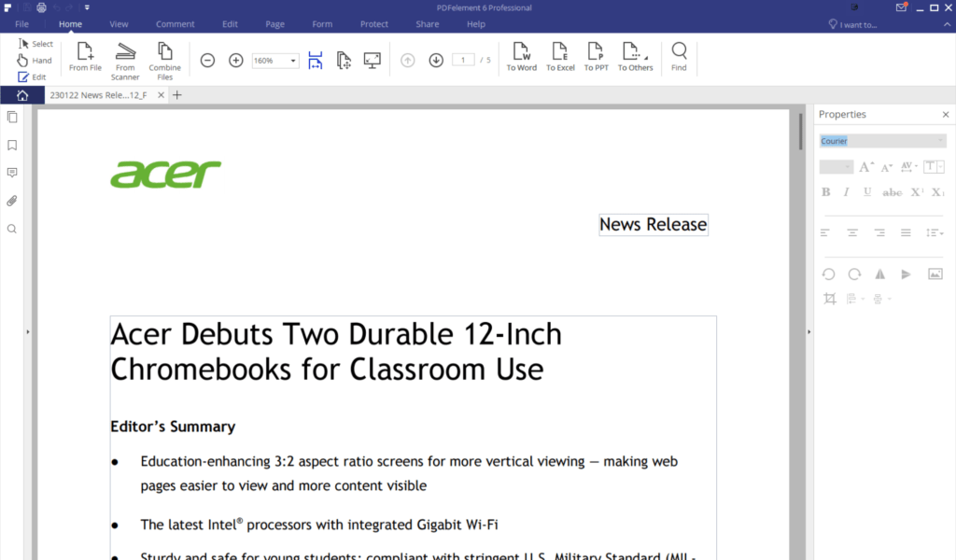The height and width of the screenshot is (560, 956).
Task: Expand the Courier font dropdown
Action: coord(939,141)
